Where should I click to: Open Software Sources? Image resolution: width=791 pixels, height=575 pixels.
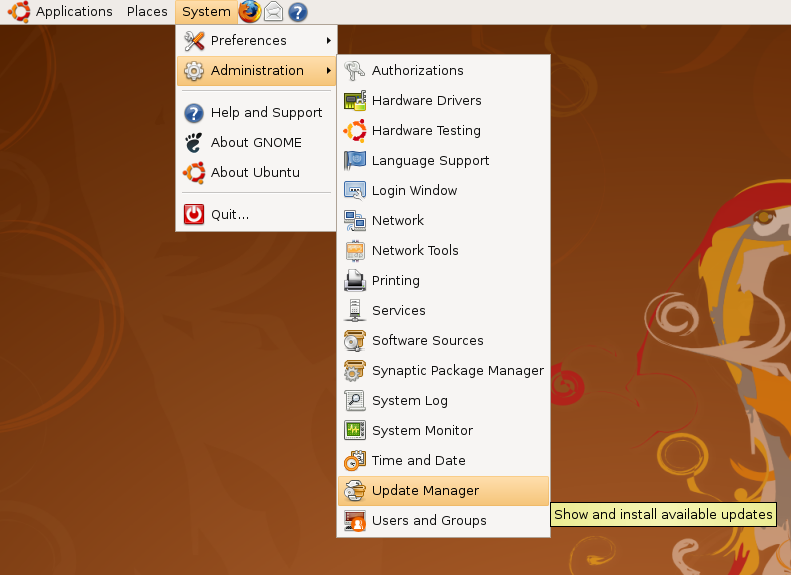click(x=443, y=340)
